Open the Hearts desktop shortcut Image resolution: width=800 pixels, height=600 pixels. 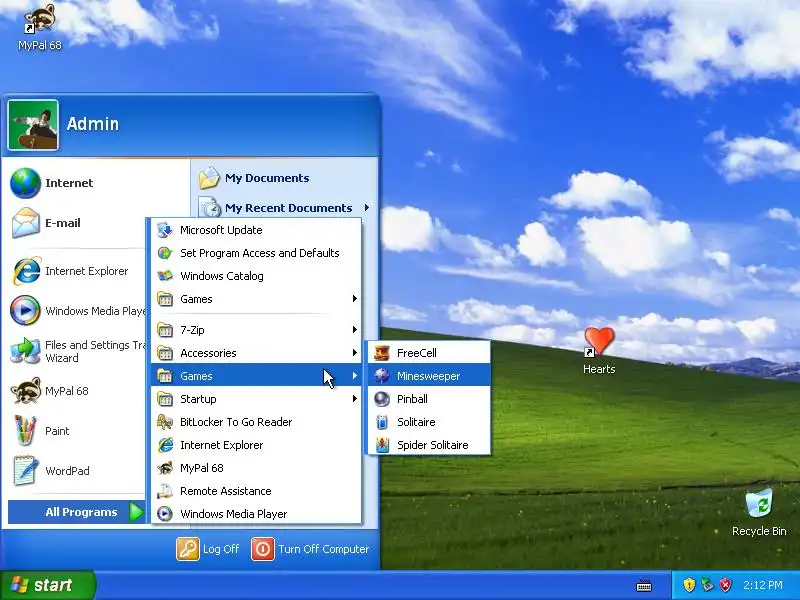[x=599, y=351]
